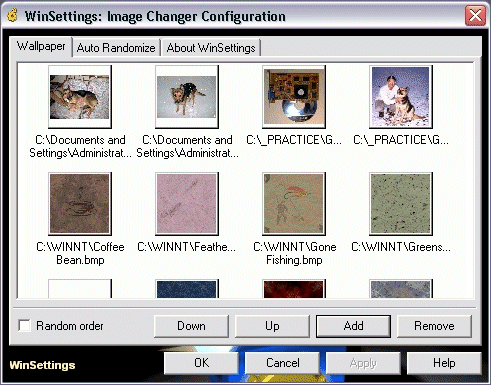The image size is (491, 385).
Task: Click the Down button to reorder
Action: (x=191, y=326)
